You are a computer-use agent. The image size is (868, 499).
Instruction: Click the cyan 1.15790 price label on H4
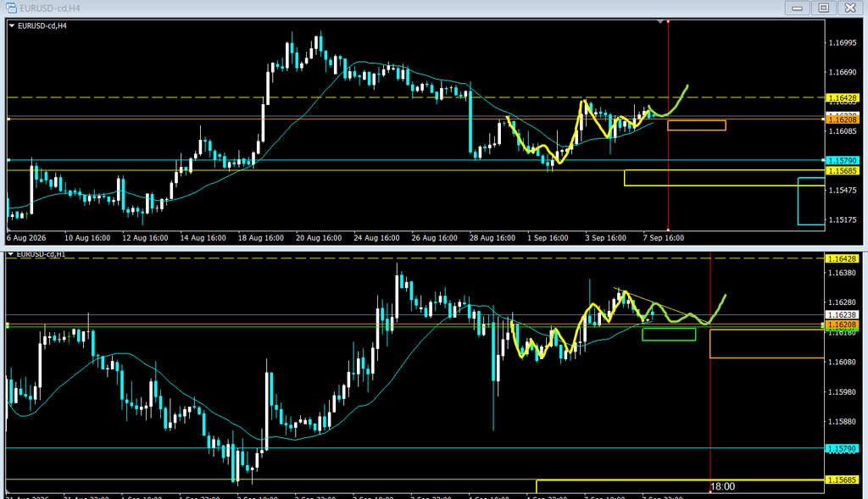coord(842,160)
